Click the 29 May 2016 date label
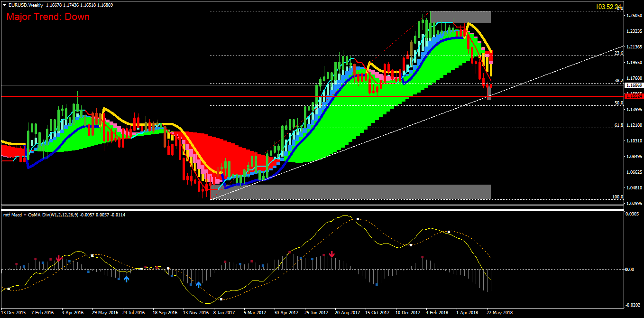The height and width of the screenshot is (318, 644). [105, 313]
